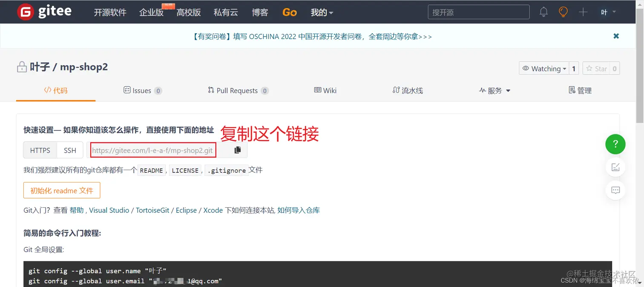Click the 初始化 readme 文件 button

click(61, 190)
